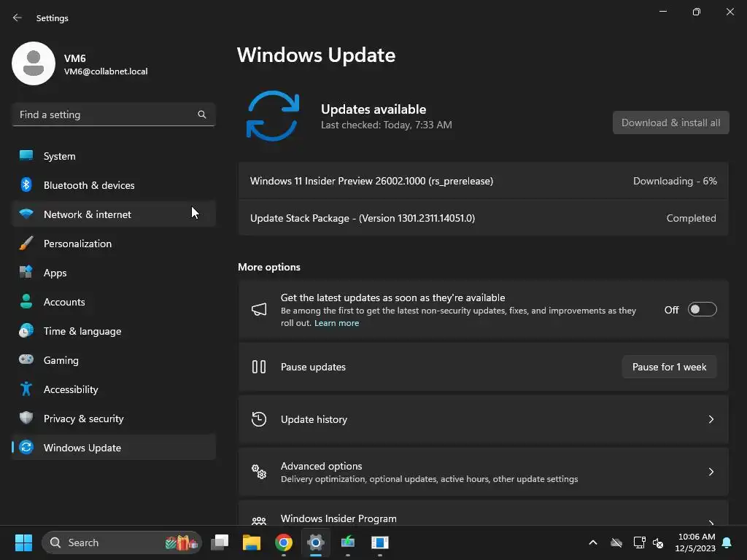Screen dimensions: 747x560
Task: Click the Completed status text
Action: coord(692,218)
